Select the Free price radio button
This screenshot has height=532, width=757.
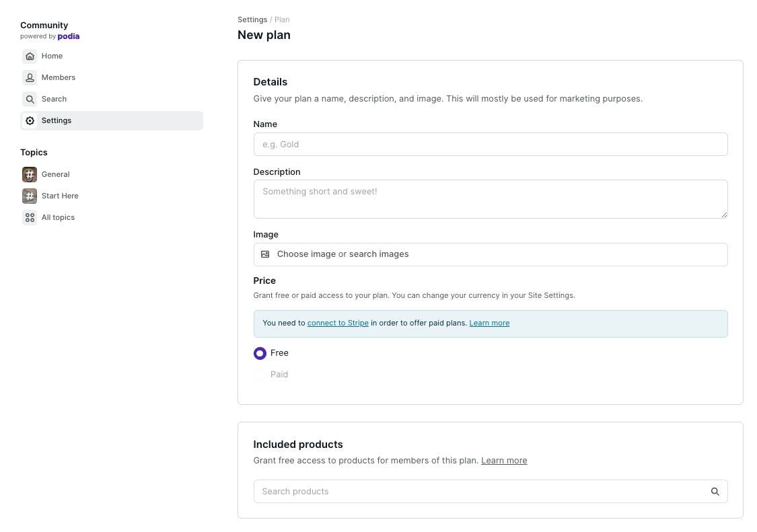(x=260, y=353)
